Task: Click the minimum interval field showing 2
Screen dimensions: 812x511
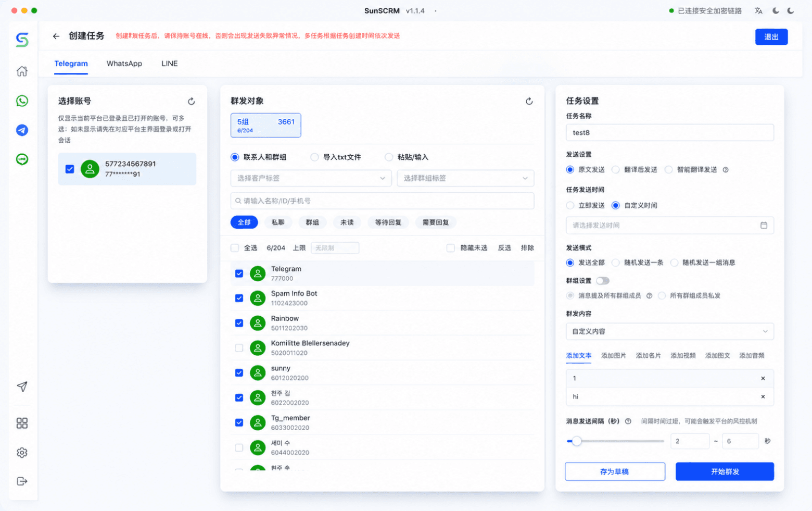Action: [690, 441]
